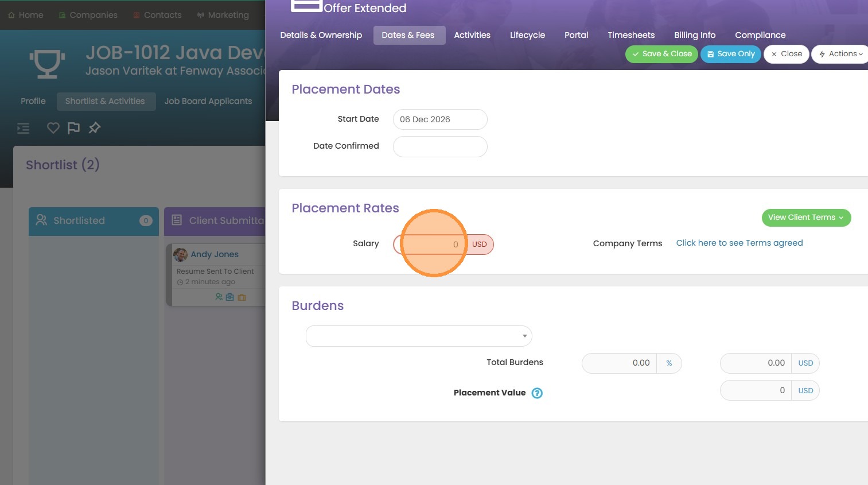Image resolution: width=868 pixels, height=485 pixels.
Task: Open Andy Jones candidate link
Action: pos(215,254)
